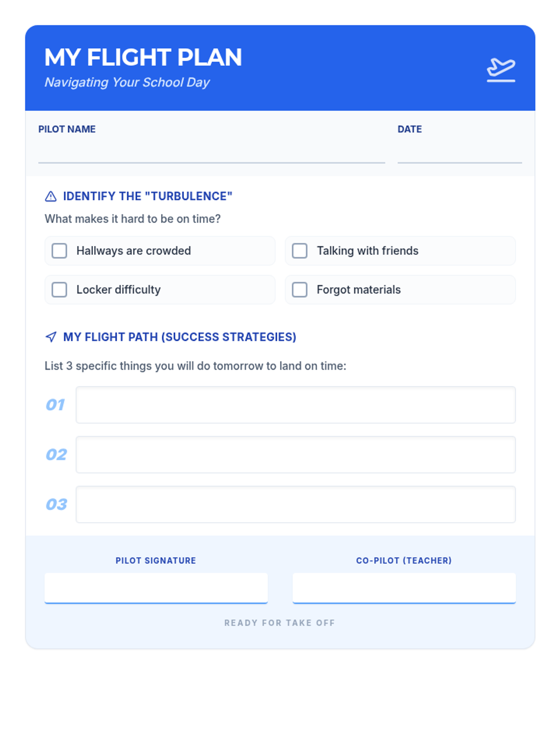Tick the Talking with friends checkbox
Screen dimensions: 560x747
click(300, 251)
